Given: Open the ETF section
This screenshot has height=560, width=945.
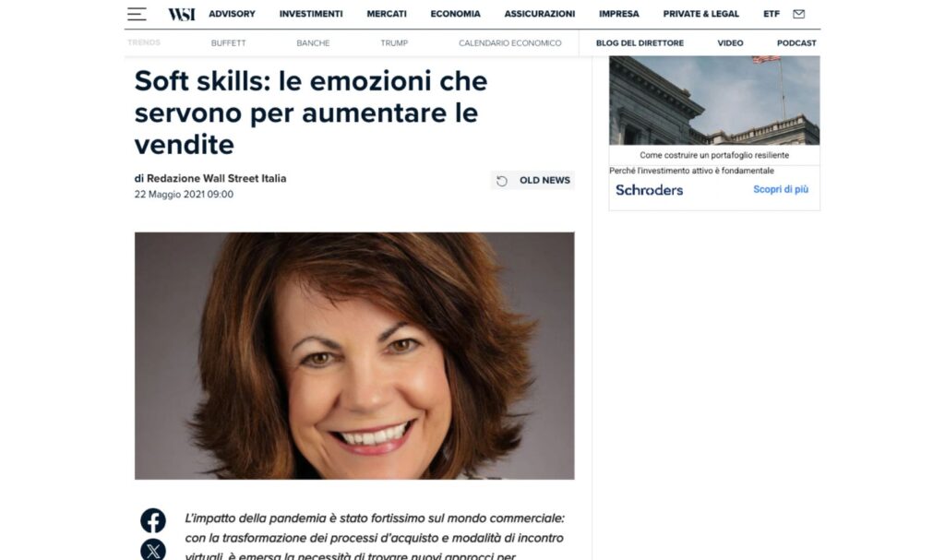Looking at the screenshot, I should pyautogui.click(x=772, y=14).
